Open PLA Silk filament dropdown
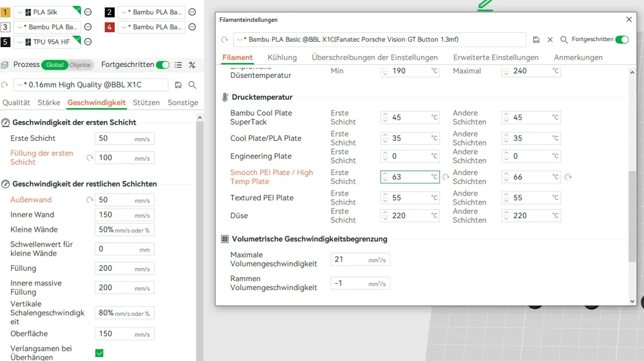The height and width of the screenshot is (361, 644). click(48, 12)
